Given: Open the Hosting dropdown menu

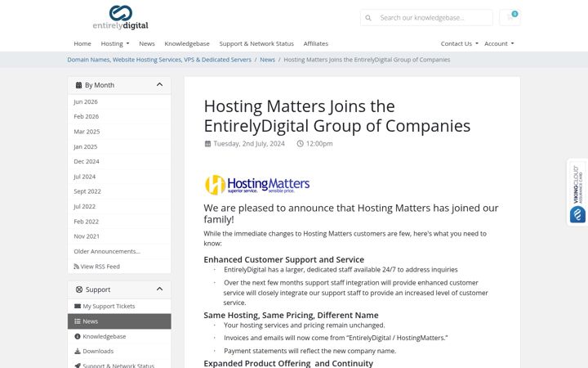Looking at the screenshot, I should 115,43.
